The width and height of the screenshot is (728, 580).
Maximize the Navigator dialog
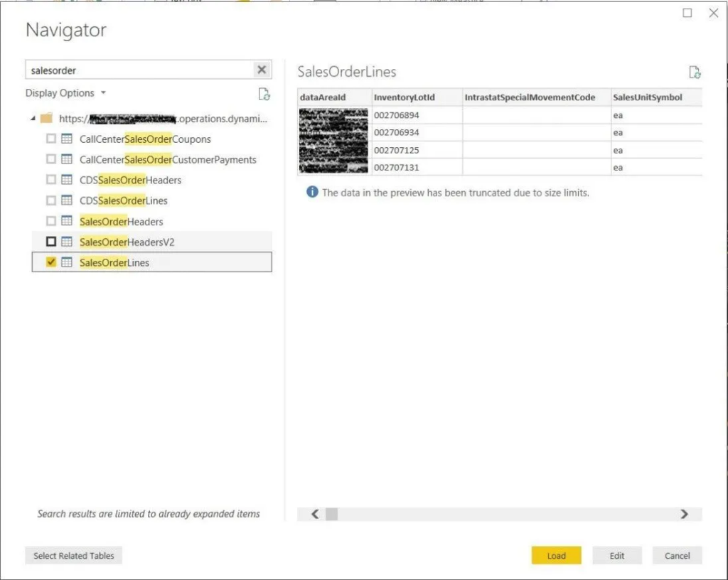pos(687,13)
